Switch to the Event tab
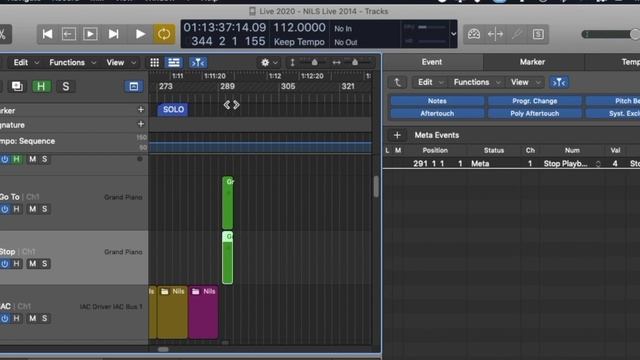Image resolution: width=640 pixels, height=360 pixels. point(432,62)
